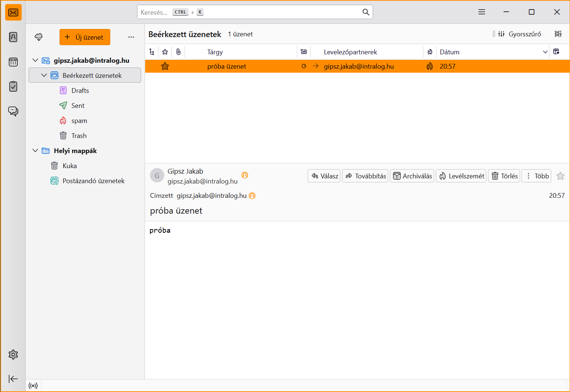Click the Válasz reply button

click(x=324, y=176)
